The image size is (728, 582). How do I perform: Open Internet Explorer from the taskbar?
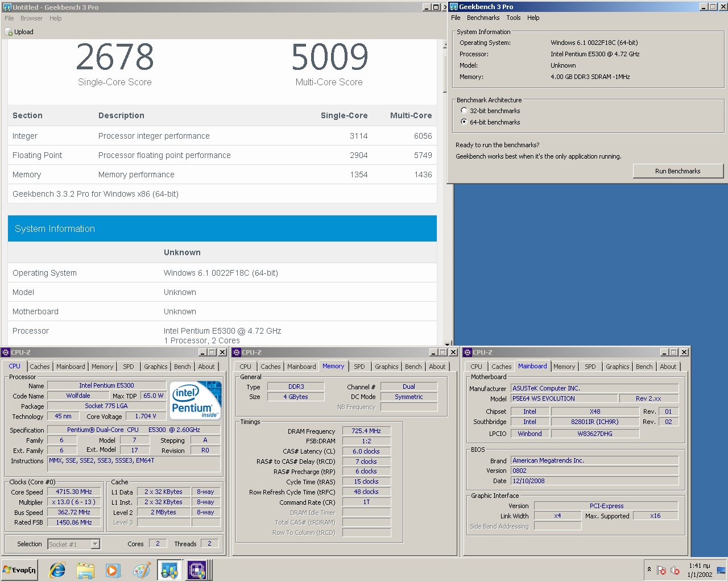pos(57,570)
